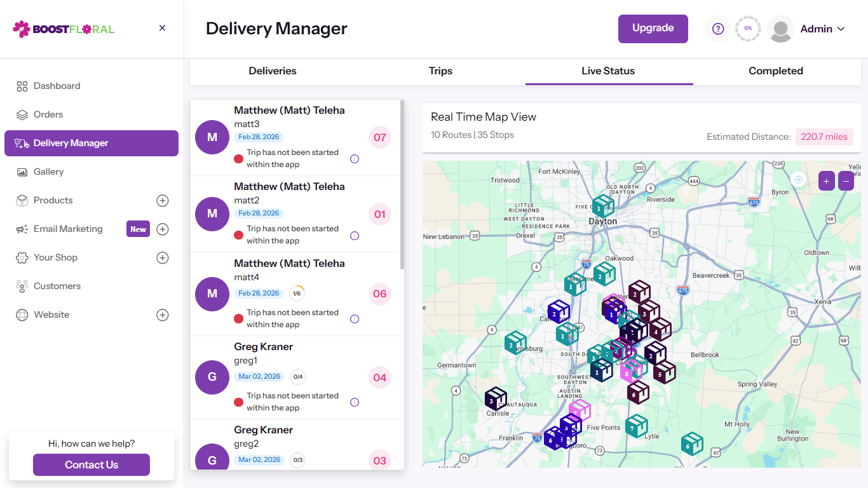Click the Contact Us button

[92, 464]
